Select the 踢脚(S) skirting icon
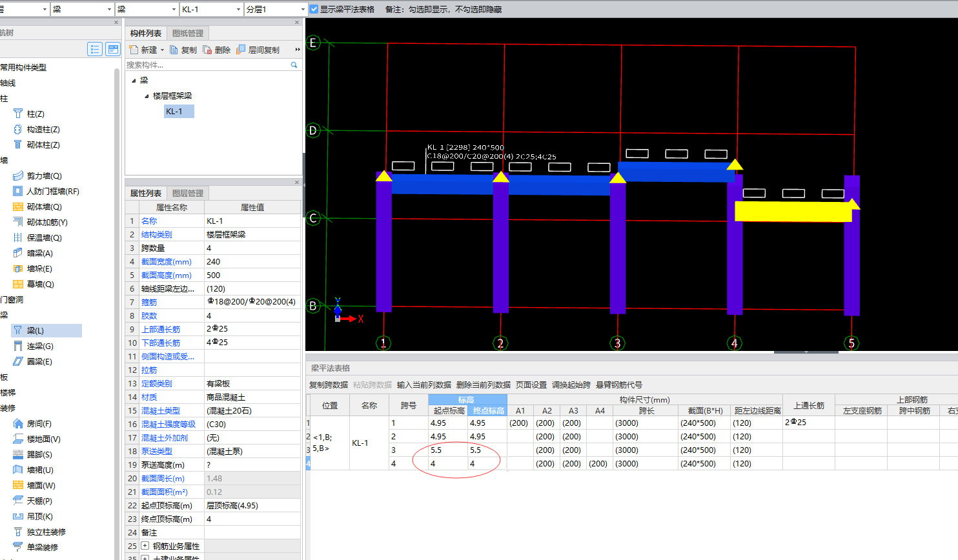 [18, 454]
